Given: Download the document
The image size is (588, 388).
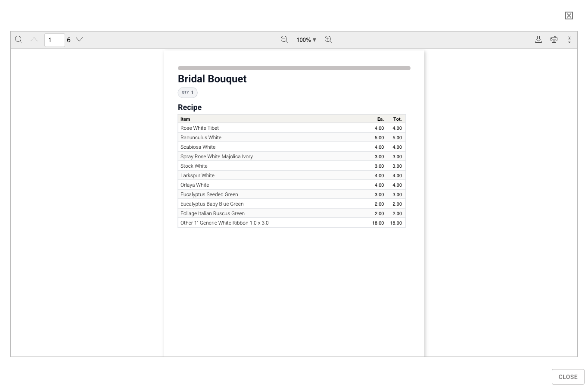Looking at the screenshot, I should click(x=538, y=39).
